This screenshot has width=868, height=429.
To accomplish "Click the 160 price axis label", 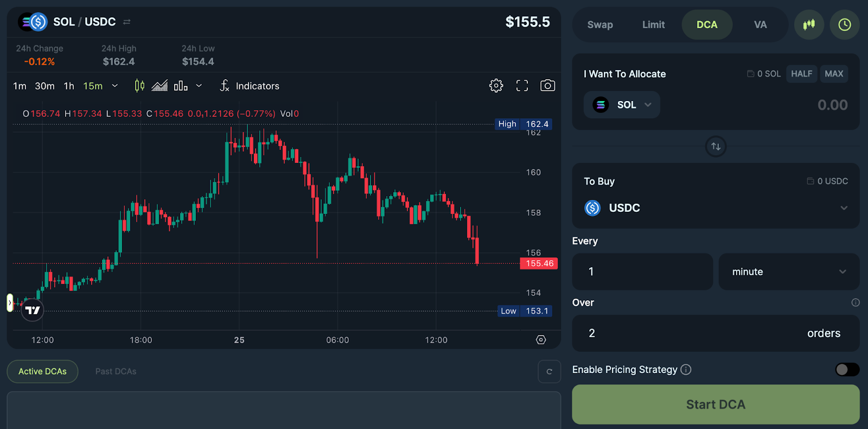I will [x=533, y=172].
